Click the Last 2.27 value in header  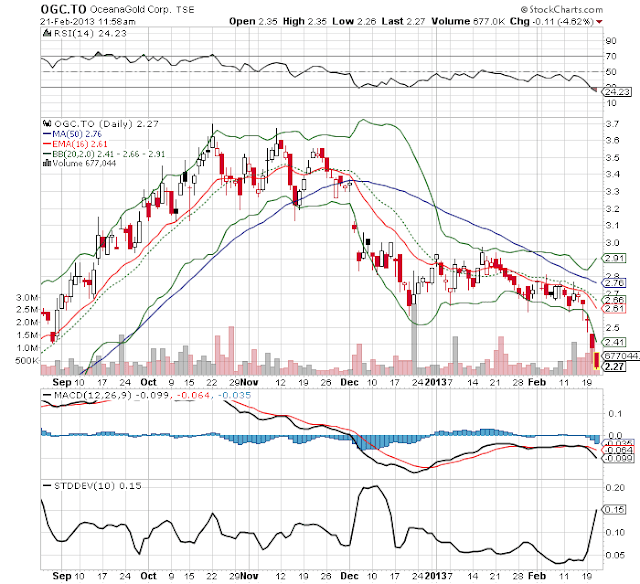tap(403, 21)
